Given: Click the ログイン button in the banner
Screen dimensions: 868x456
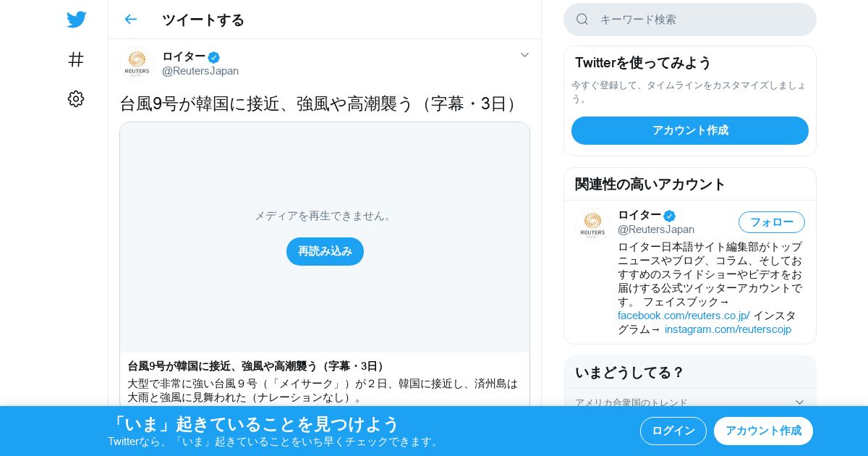Looking at the screenshot, I should pos(673,431).
